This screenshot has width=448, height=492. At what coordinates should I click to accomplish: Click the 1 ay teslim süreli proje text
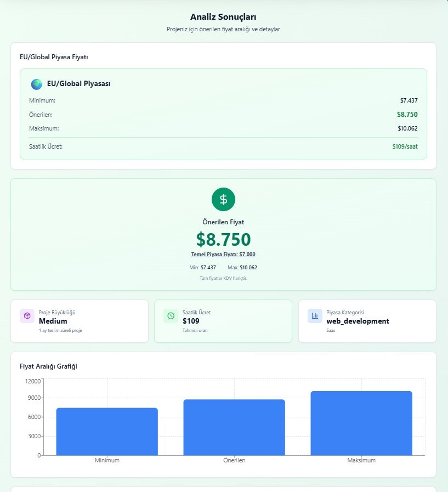point(60,330)
